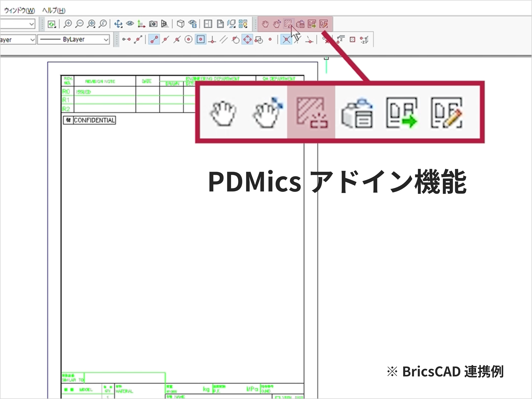Click the CONFIDENTIAL label in drawing
Image resolution: width=532 pixels, height=399 pixels.
[x=94, y=120]
